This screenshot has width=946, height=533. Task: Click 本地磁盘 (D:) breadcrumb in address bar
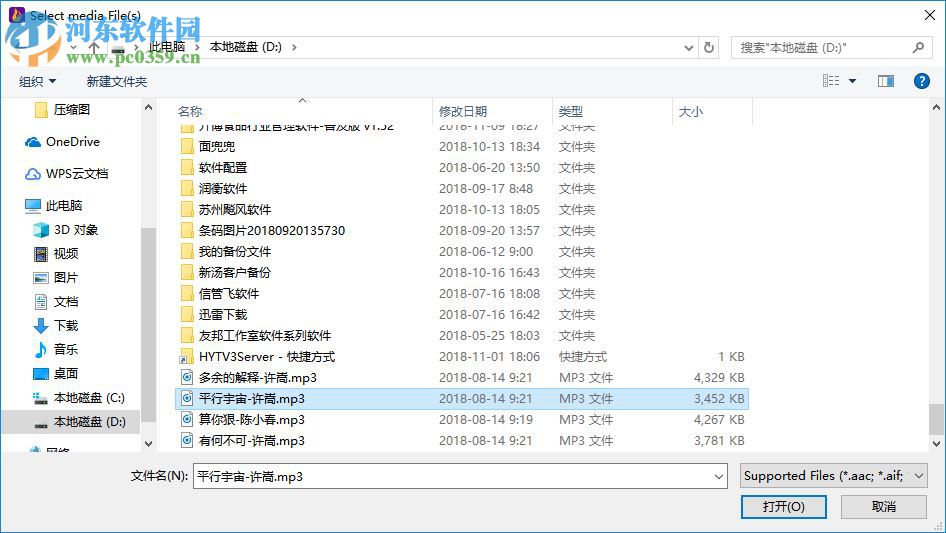pos(246,47)
